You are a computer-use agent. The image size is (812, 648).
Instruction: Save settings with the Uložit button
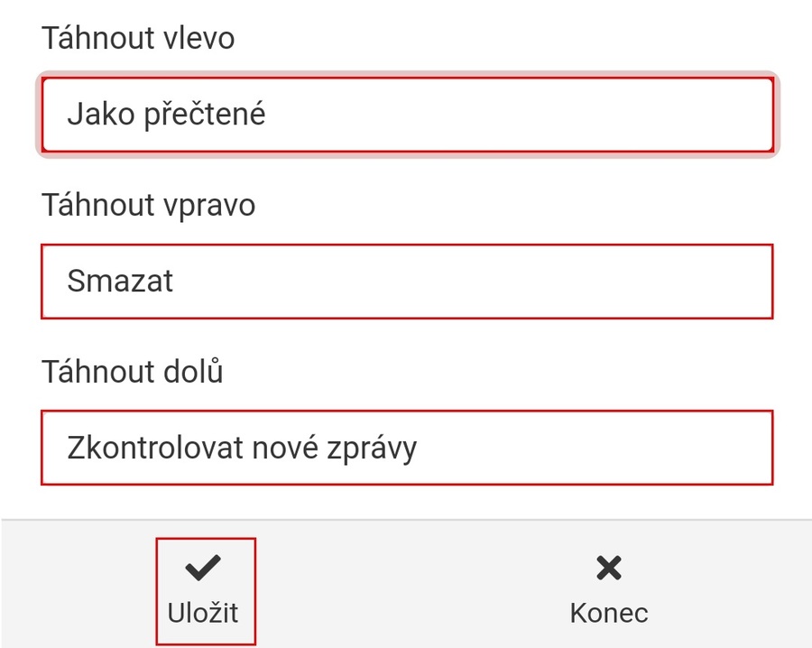coord(205,590)
